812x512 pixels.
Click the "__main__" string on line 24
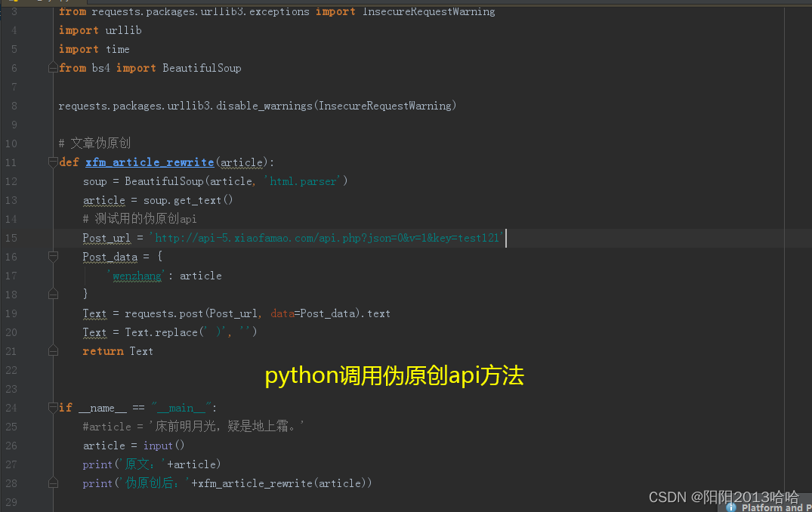point(181,408)
